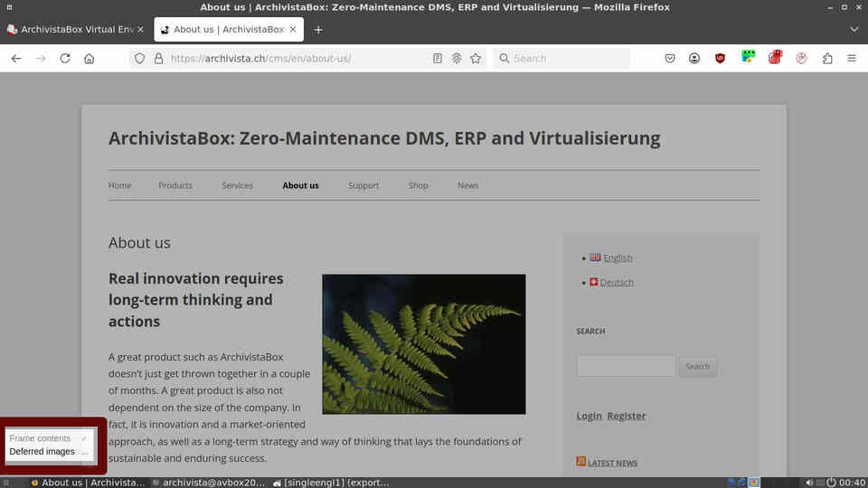This screenshot has height=488, width=868.
Task: Bookmark this page with the star icon
Action: 476,58
